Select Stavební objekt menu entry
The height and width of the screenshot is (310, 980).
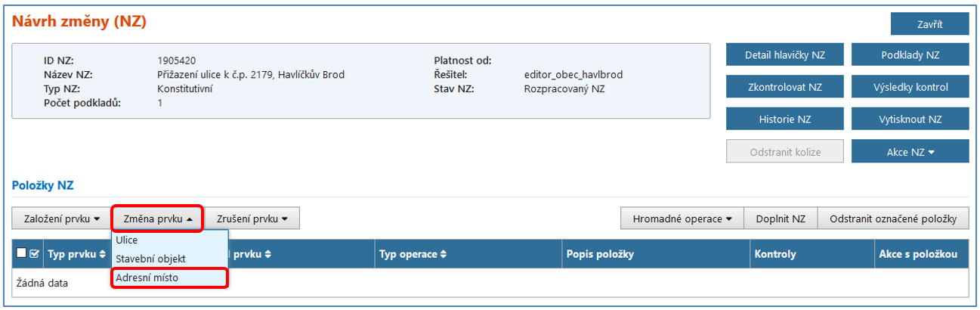(x=150, y=259)
